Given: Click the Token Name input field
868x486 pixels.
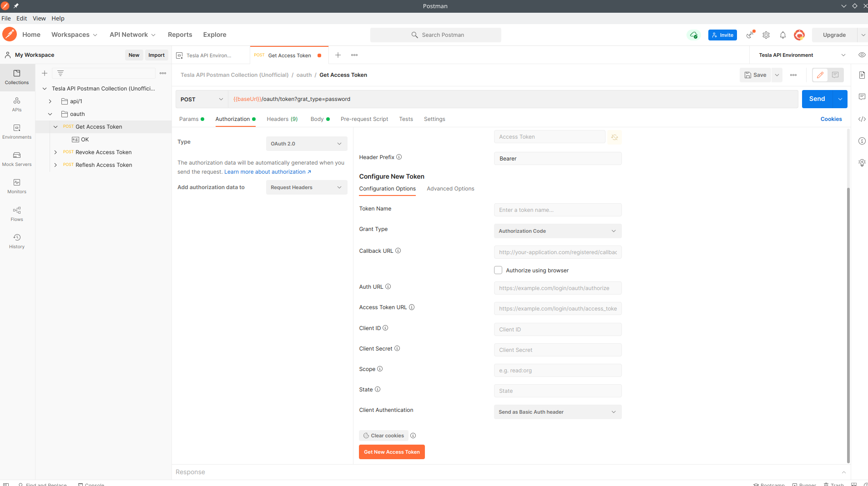Looking at the screenshot, I should click(x=558, y=210).
